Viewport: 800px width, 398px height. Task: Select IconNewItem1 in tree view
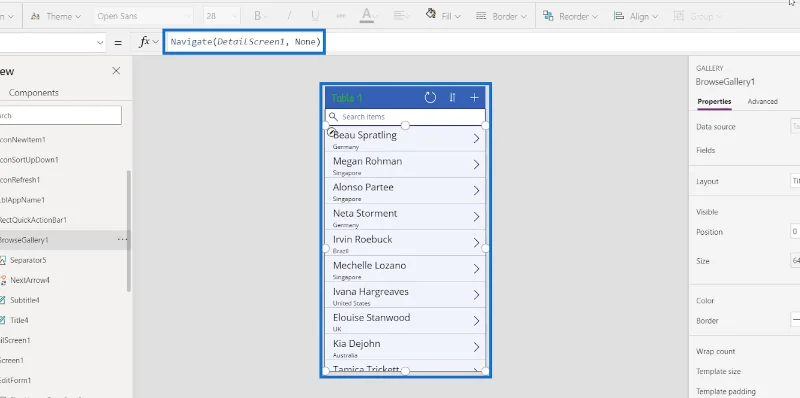coord(23,139)
